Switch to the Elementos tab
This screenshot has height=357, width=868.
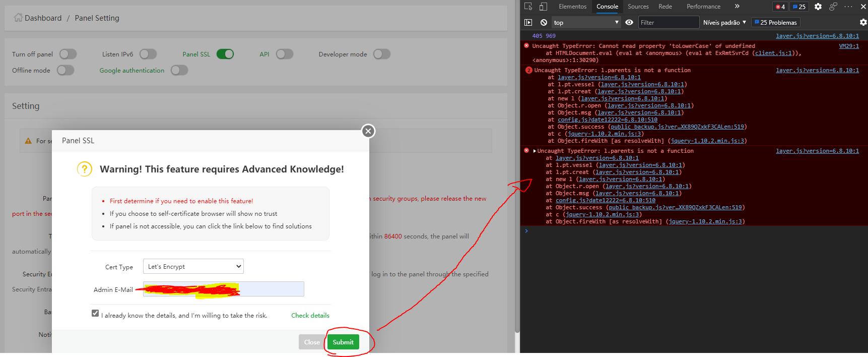[572, 7]
